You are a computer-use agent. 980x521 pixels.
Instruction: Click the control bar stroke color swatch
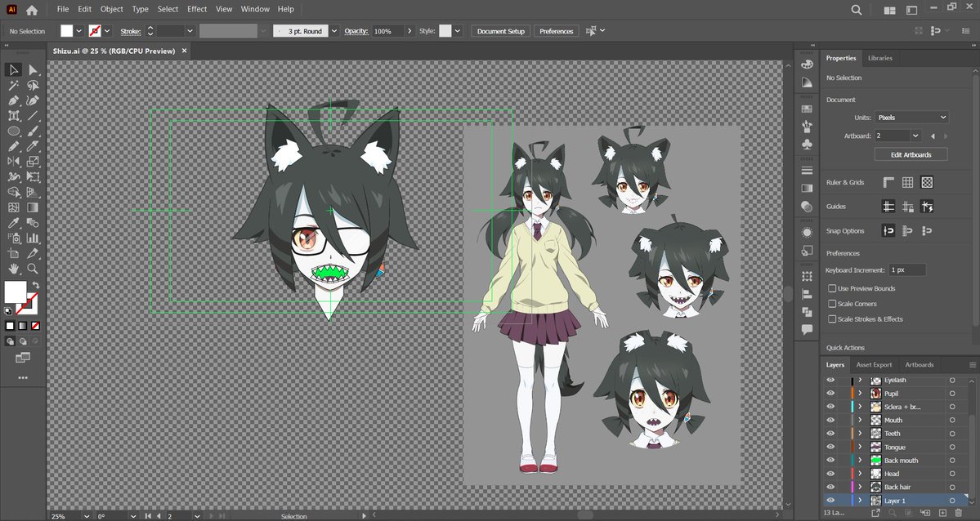95,30
